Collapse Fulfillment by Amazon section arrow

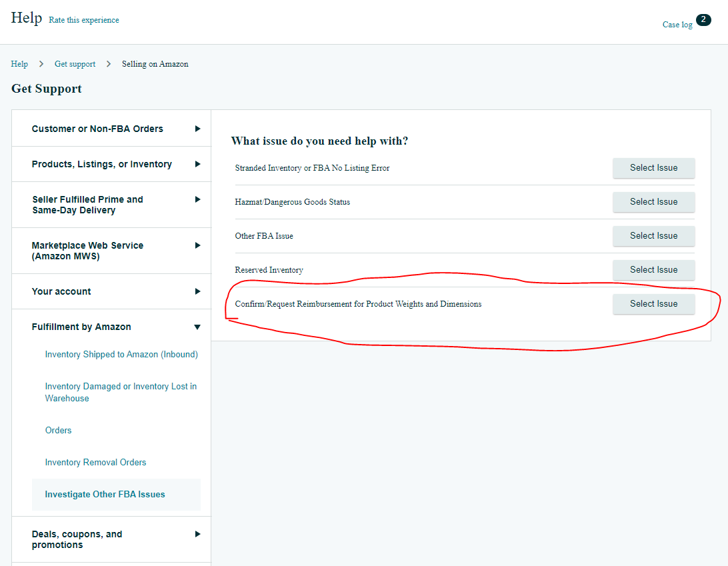pyautogui.click(x=197, y=327)
